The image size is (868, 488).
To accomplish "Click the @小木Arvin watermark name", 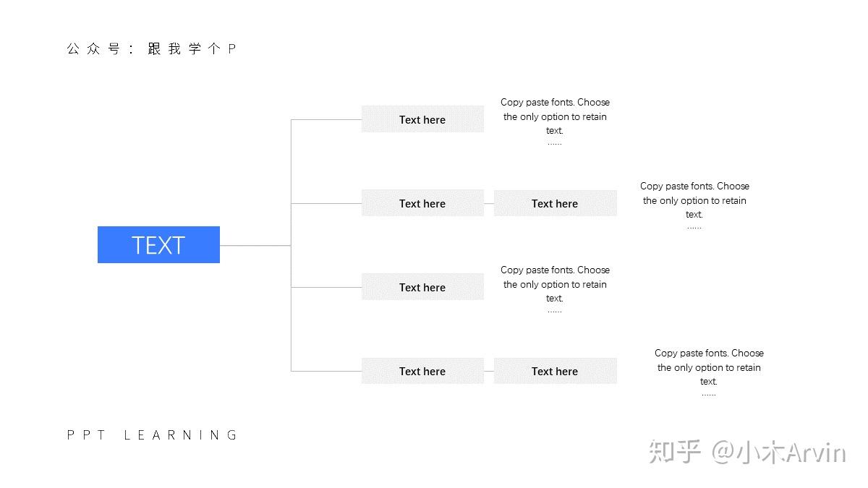I will [x=778, y=453].
